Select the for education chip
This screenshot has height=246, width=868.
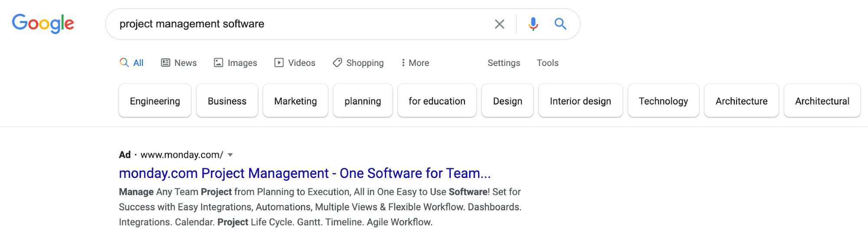[437, 101]
